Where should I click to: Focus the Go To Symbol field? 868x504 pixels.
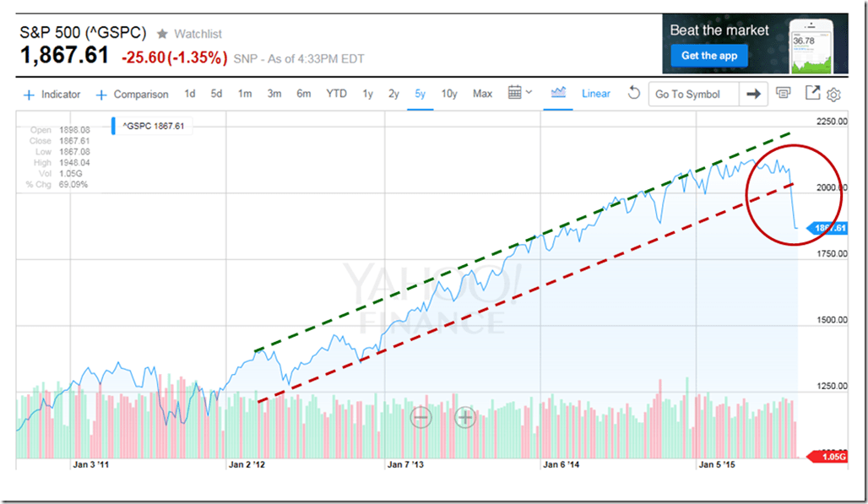click(x=693, y=94)
